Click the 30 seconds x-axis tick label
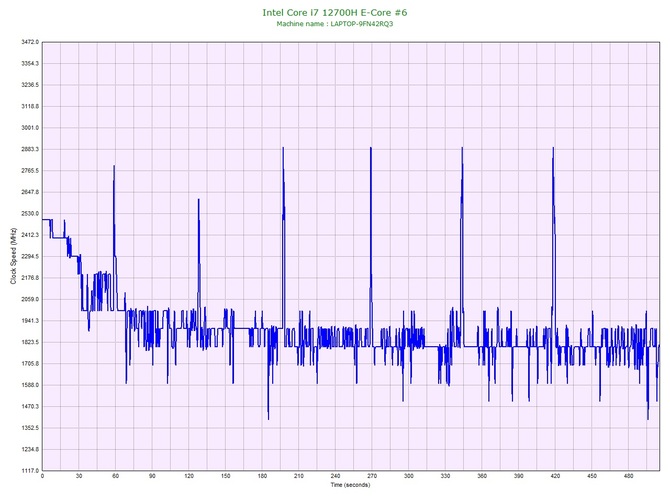 click(79, 476)
